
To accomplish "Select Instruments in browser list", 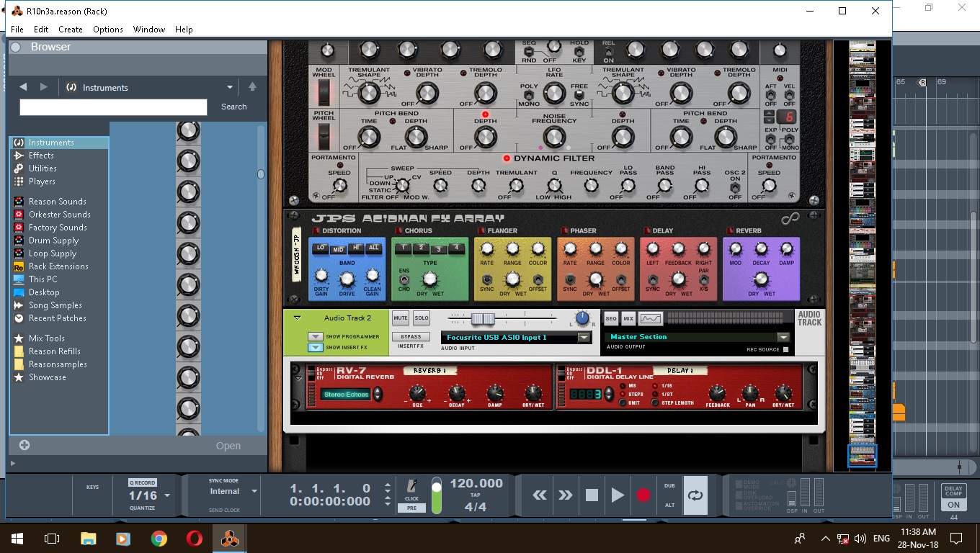I will (59, 143).
